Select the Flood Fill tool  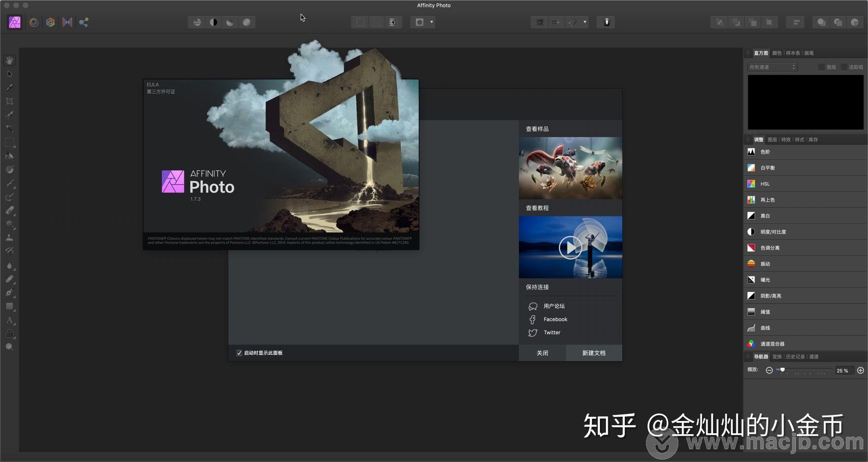click(x=9, y=156)
